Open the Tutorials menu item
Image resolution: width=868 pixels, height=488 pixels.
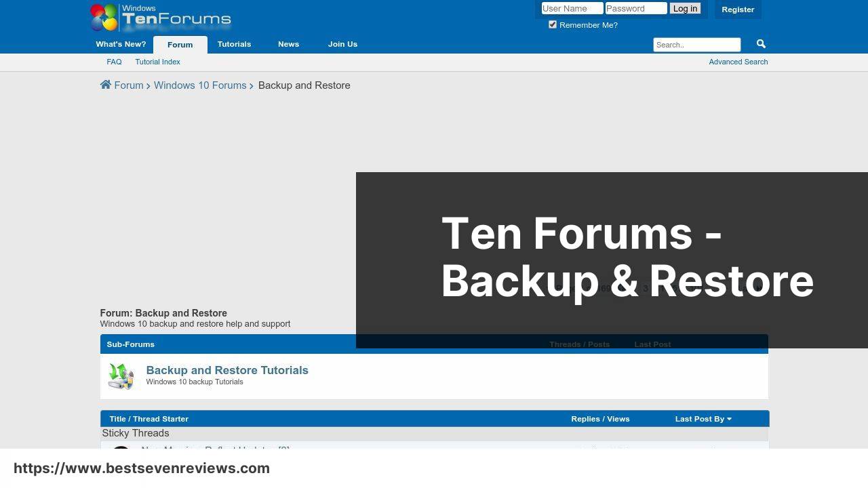click(x=234, y=44)
